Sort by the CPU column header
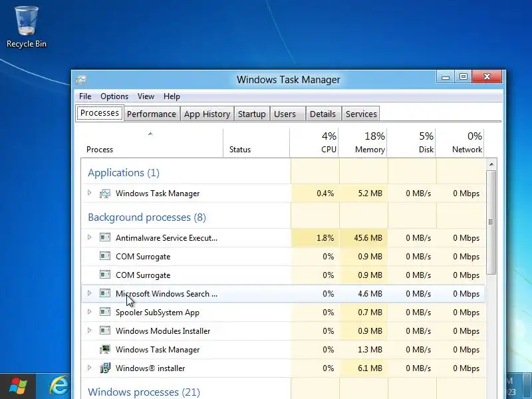 pyautogui.click(x=314, y=143)
